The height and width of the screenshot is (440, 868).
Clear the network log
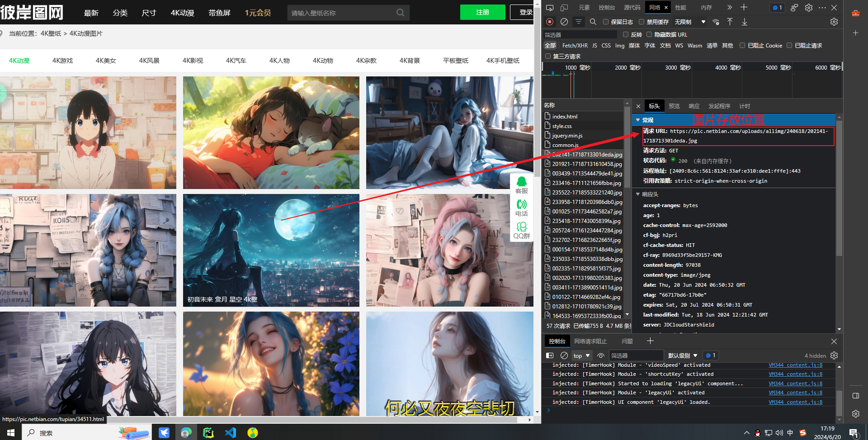click(x=564, y=22)
